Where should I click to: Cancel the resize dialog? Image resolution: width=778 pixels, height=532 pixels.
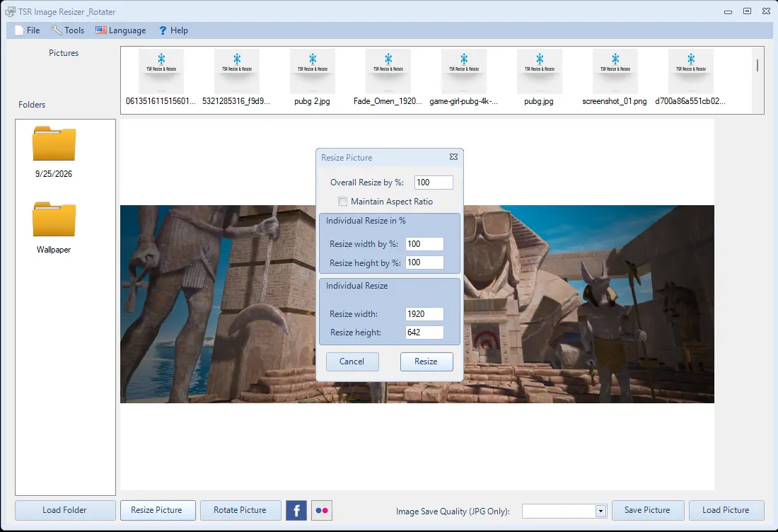(x=352, y=362)
